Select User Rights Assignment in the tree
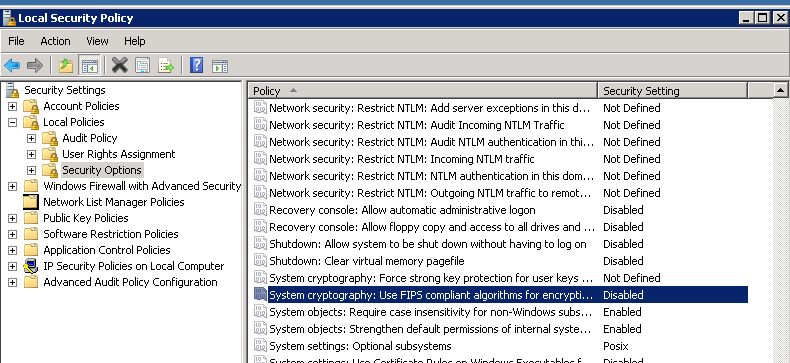 click(x=118, y=154)
